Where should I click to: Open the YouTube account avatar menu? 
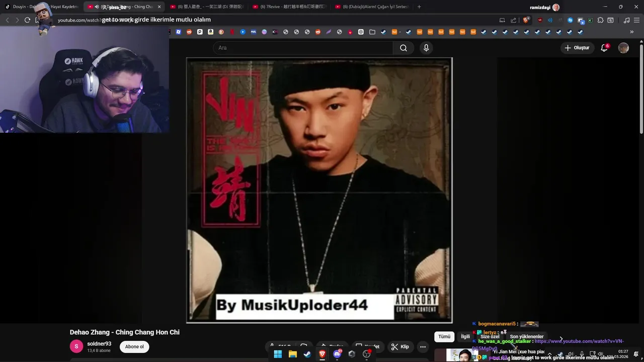(623, 48)
